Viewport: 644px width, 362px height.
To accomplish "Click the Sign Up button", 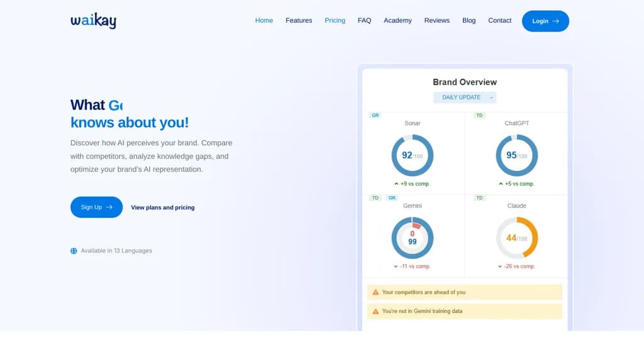I will tap(96, 207).
